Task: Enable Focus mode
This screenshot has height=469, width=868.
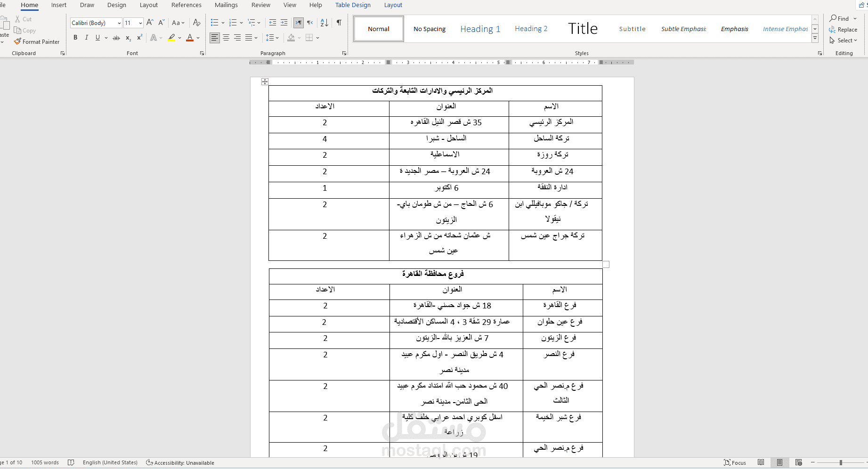Action: (x=735, y=462)
